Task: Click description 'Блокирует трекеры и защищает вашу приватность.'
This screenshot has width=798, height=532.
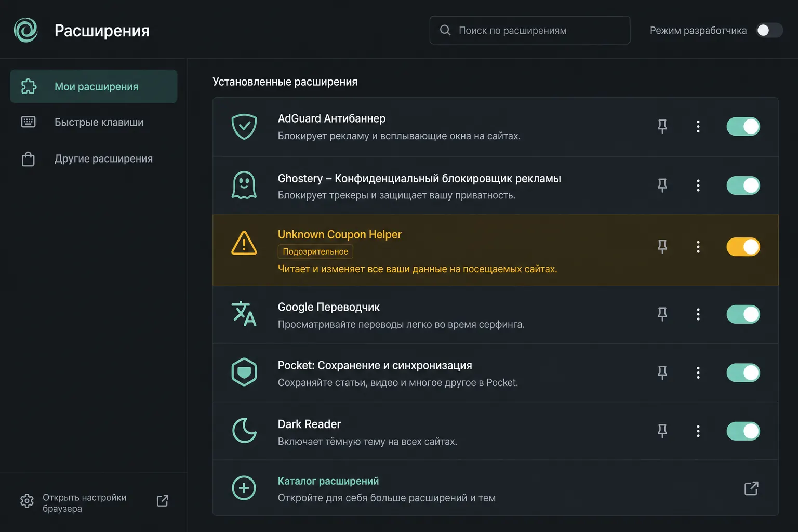Action: (x=396, y=195)
